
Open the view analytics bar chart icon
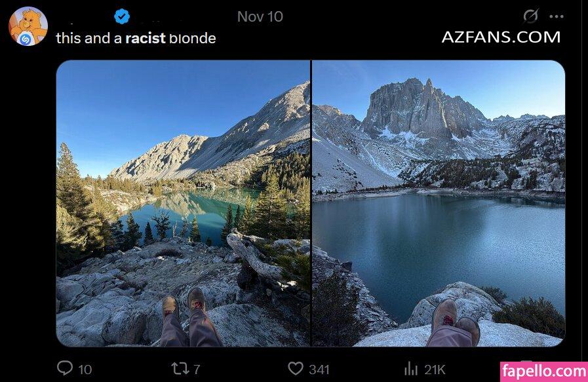(411, 368)
